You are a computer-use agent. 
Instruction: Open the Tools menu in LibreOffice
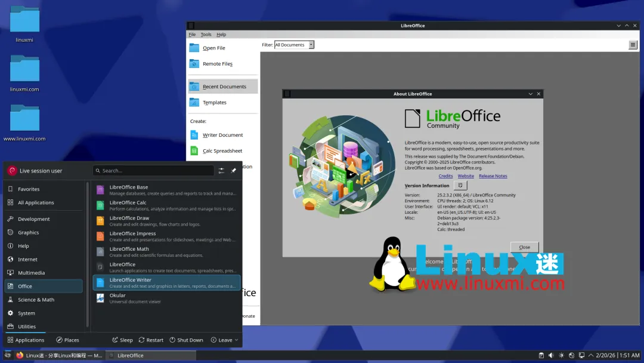pos(206,35)
